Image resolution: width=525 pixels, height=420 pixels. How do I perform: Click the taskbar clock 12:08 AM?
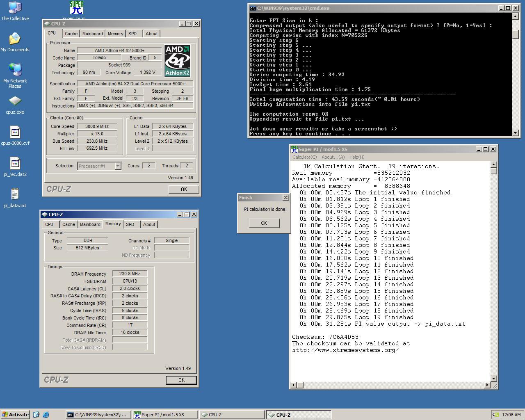point(511,415)
